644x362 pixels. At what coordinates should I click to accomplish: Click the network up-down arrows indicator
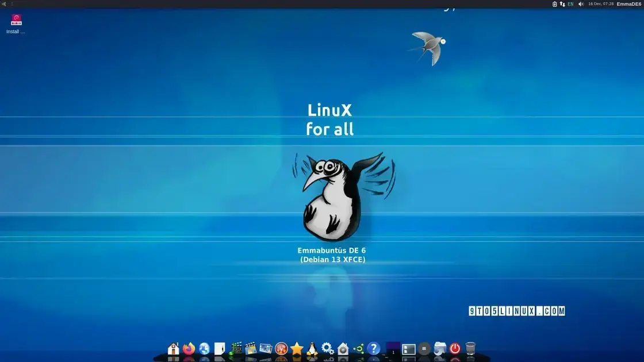click(x=562, y=4)
